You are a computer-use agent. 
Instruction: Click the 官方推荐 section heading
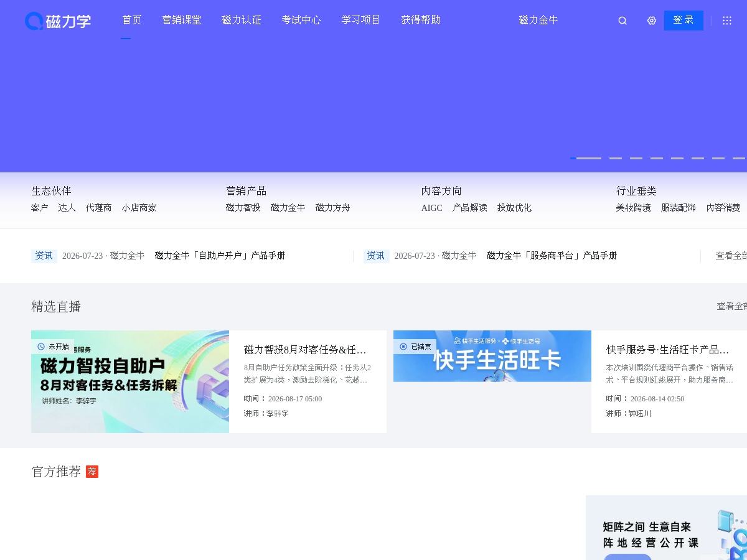(x=56, y=472)
